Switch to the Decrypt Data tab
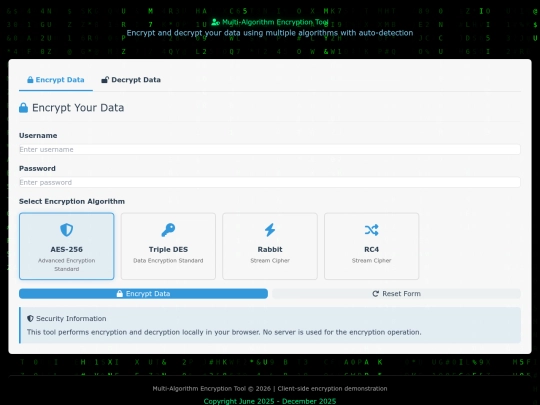Viewport: 540px width, 405px height. 131,80
